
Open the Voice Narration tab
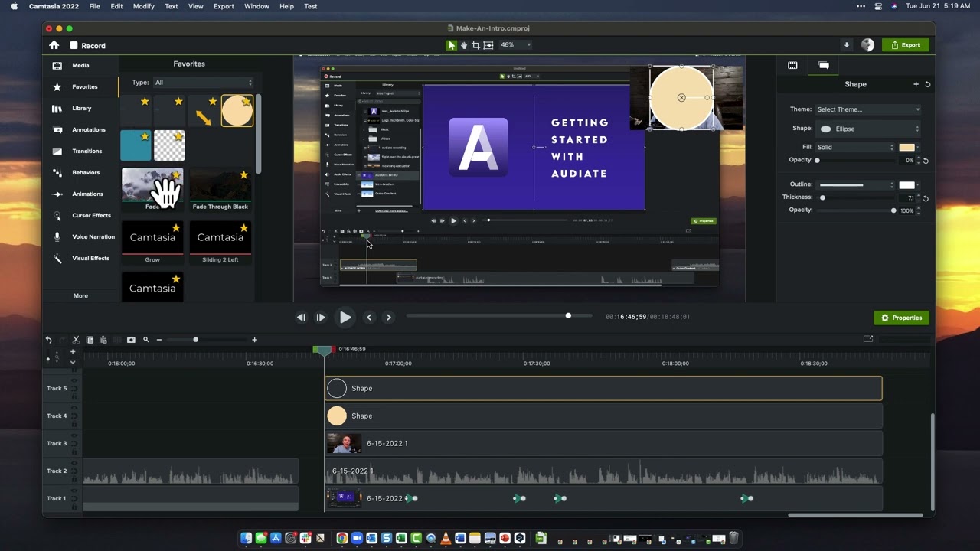click(x=80, y=237)
